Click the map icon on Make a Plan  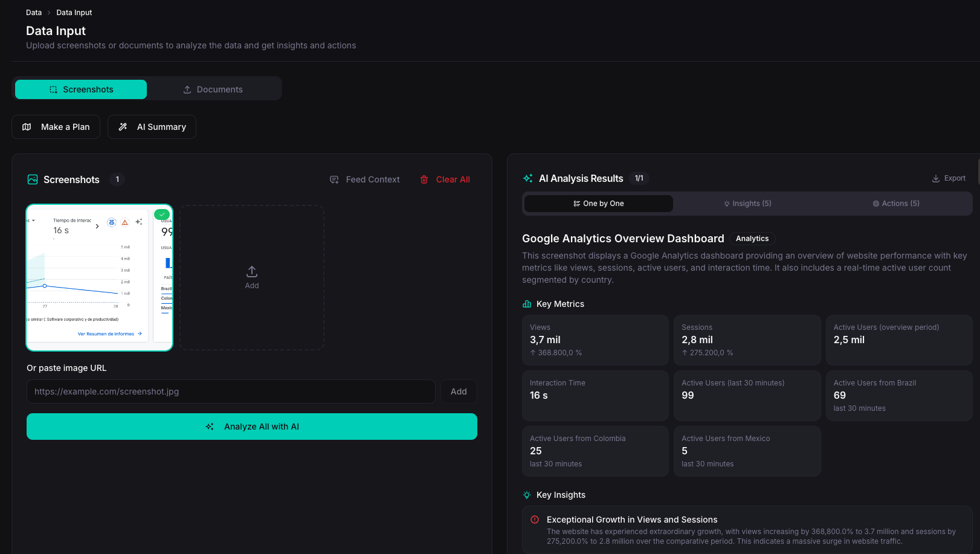(x=27, y=127)
